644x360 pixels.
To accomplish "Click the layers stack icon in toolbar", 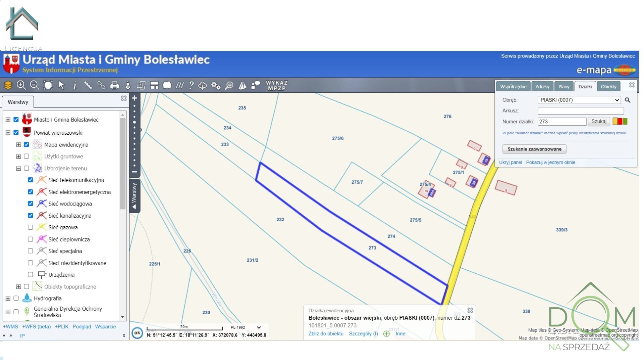I will coord(8,85).
